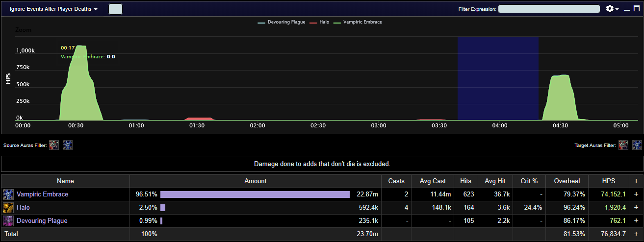Toggle Halo series in chart legend
Screen dimensions: 644x242
[x=320, y=22]
